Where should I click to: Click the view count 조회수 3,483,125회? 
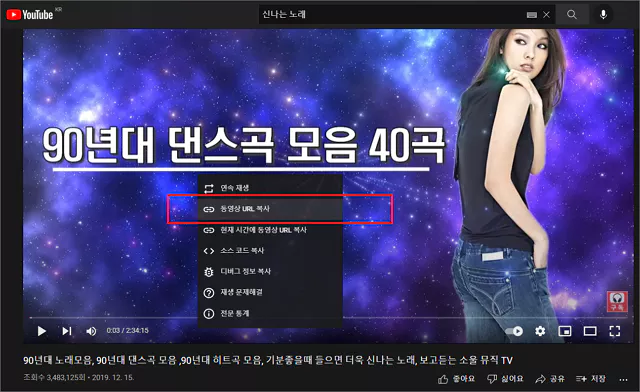[x=54, y=377]
